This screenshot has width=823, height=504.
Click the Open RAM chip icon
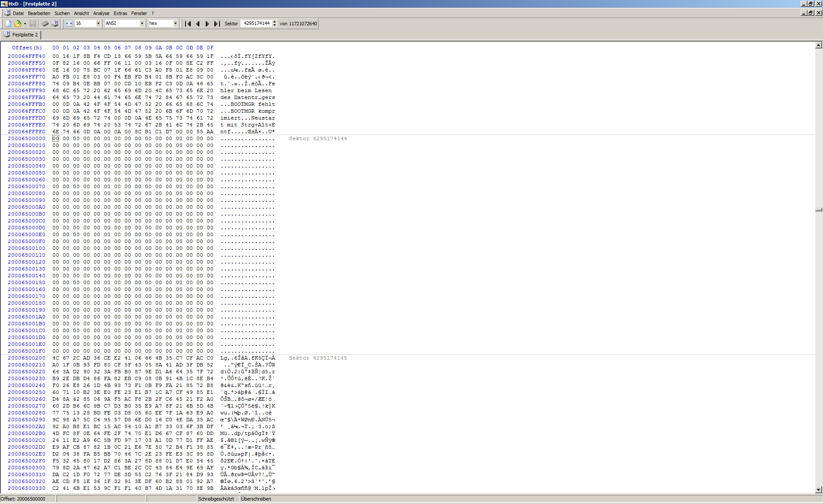tap(45, 24)
